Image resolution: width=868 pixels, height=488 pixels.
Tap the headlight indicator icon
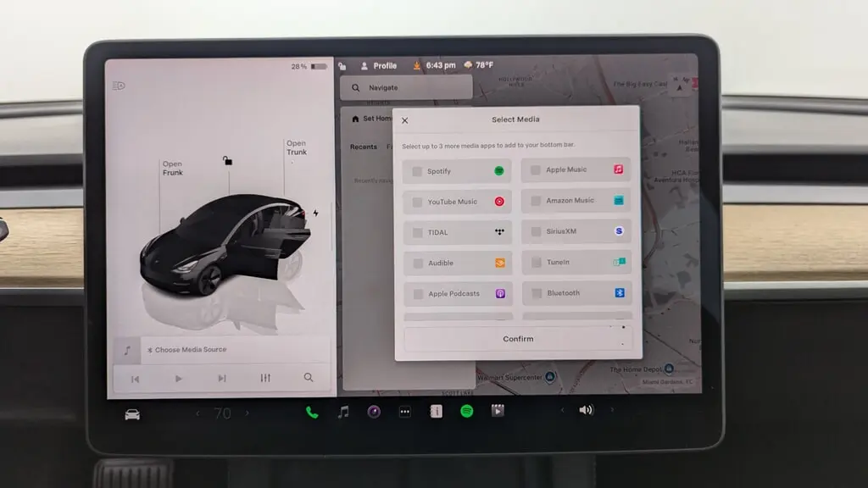click(119, 86)
